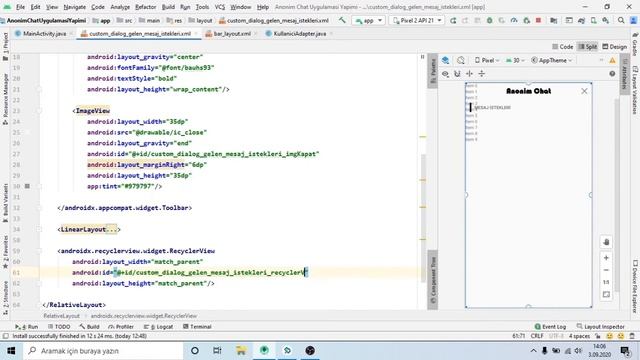
Task: Open the Run tool window
Action: [x=27, y=327]
